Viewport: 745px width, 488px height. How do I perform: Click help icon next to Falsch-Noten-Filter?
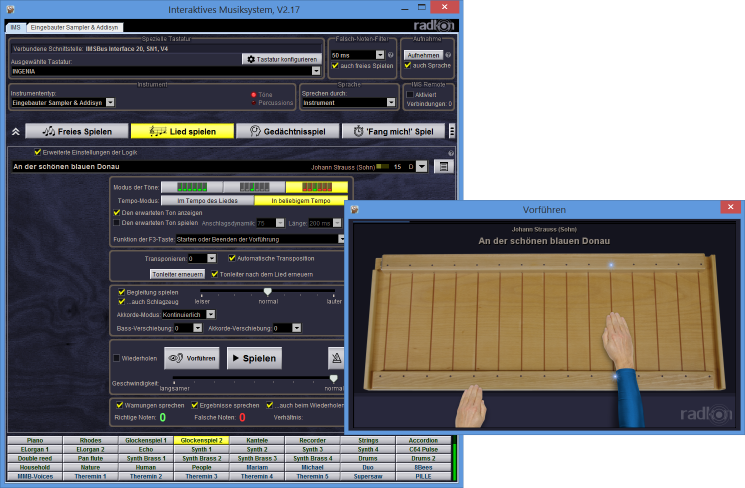[391, 55]
